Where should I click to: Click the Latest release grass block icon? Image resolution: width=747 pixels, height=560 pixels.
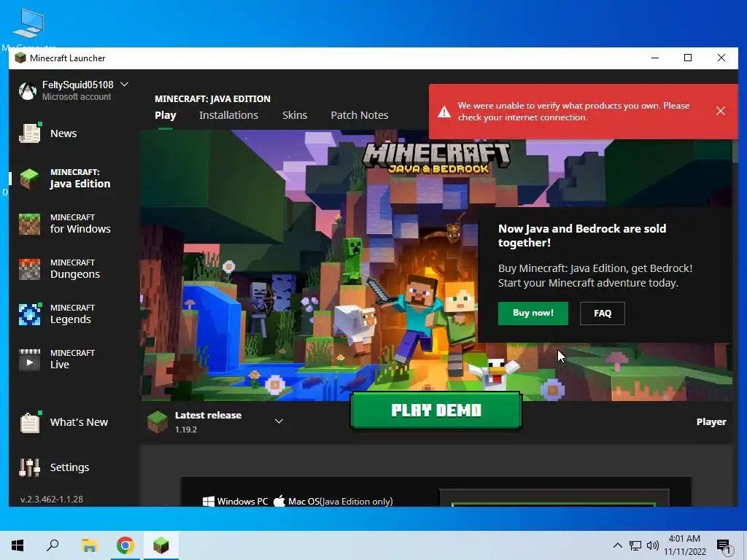click(x=158, y=421)
